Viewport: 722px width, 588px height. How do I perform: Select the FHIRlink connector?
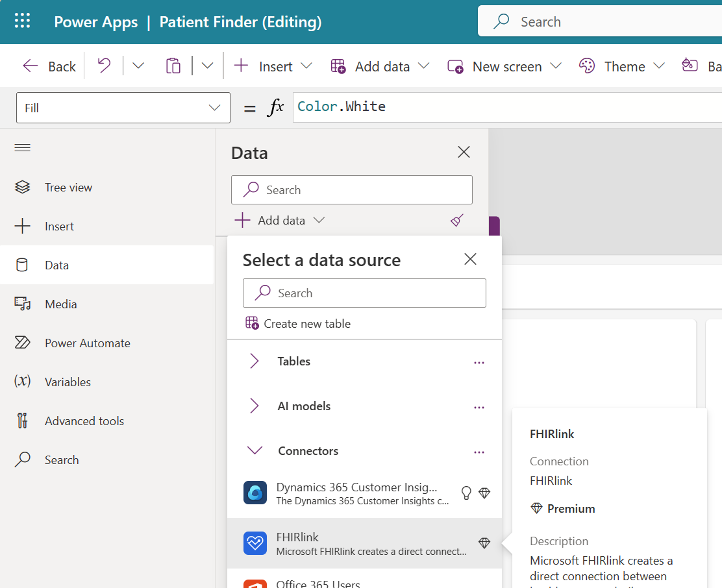364,543
